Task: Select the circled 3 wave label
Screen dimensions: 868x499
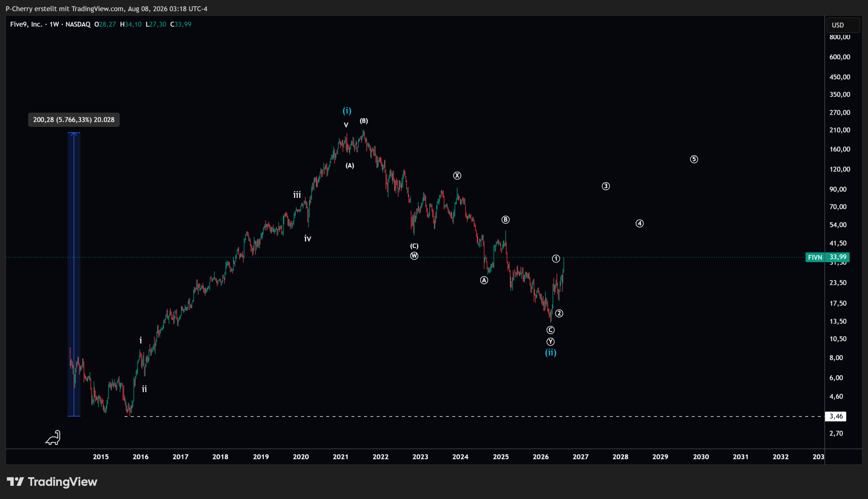Action: tap(606, 186)
